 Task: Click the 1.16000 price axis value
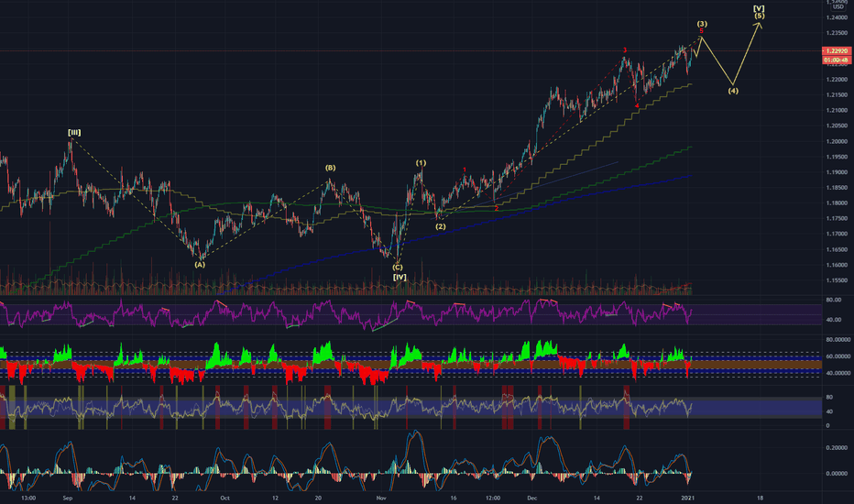pyautogui.click(x=837, y=266)
